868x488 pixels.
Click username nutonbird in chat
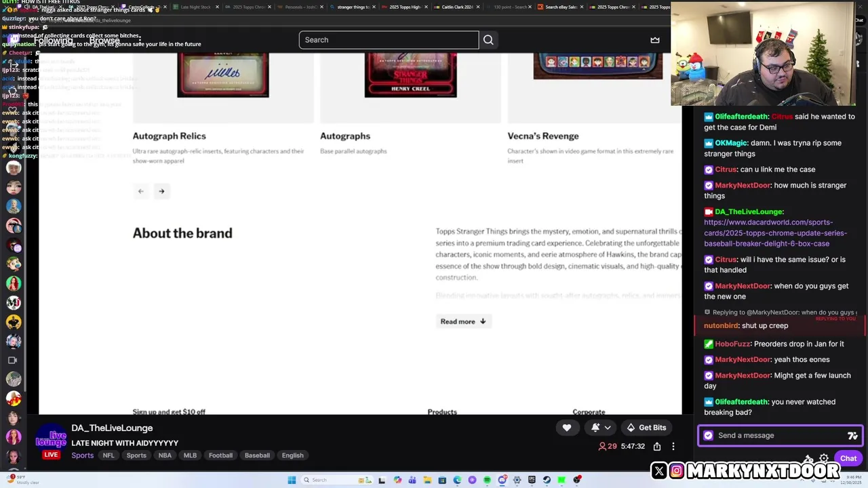point(722,325)
